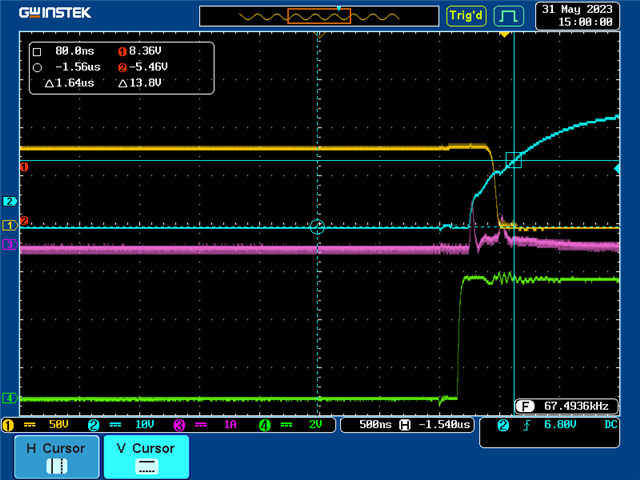Click the 1A channel 3 scale value
This screenshot has height=480, width=640.
pos(230,425)
